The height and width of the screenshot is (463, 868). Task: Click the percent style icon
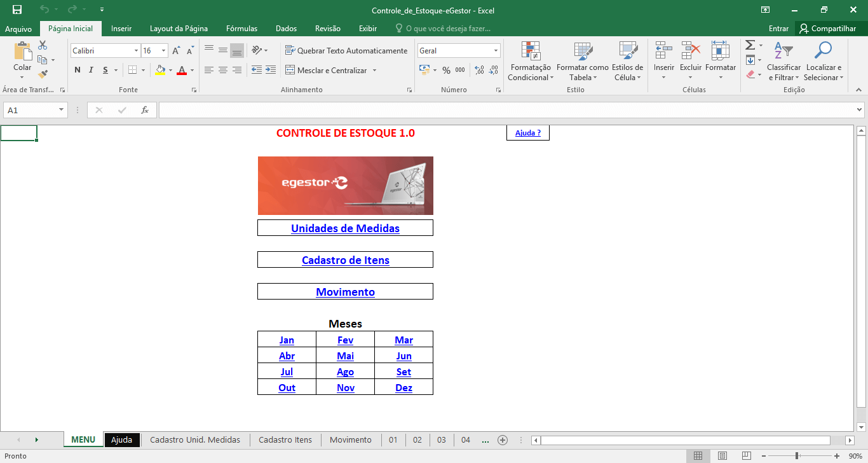click(x=446, y=70)
